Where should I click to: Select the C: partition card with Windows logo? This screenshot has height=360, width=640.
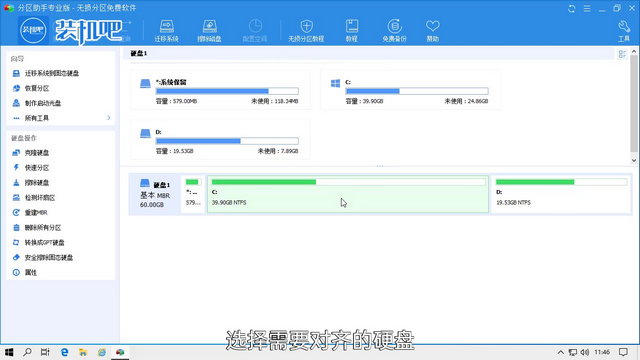(410, 90)
